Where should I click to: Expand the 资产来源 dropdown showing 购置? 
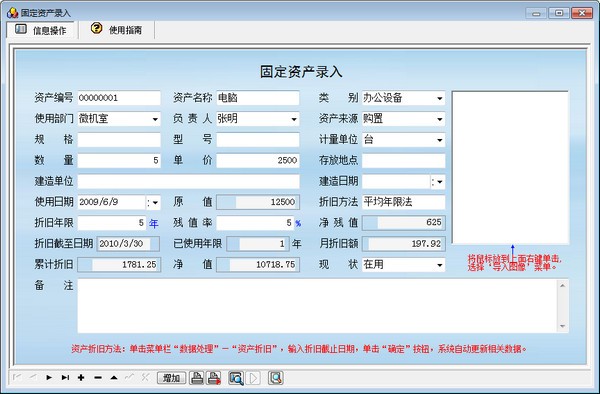coord(440,119)
